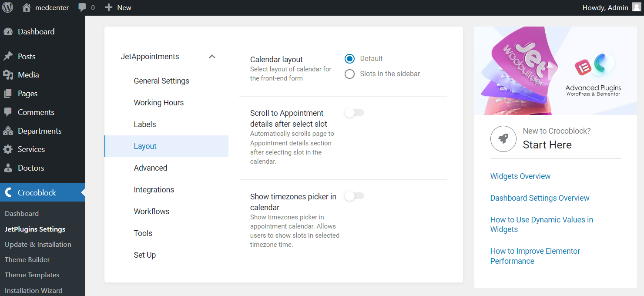Click the Media icon in sidebar

pyautogui.click(x=8, y=75)
